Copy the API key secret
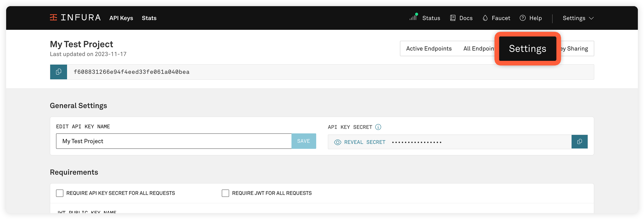The height and width of the screenshot is (219, 644). point(579,142)
